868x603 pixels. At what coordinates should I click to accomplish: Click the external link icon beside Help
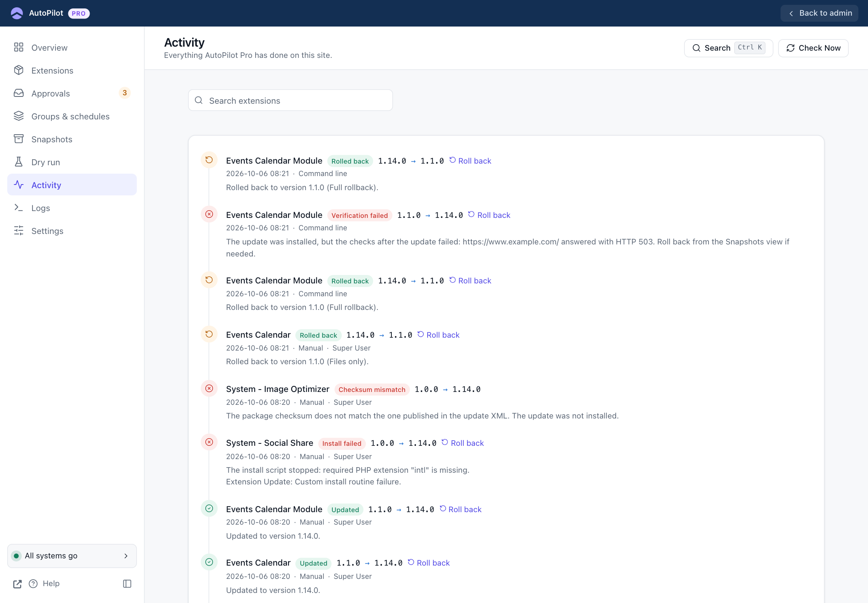pyautogui.click(x=17, y=584)
